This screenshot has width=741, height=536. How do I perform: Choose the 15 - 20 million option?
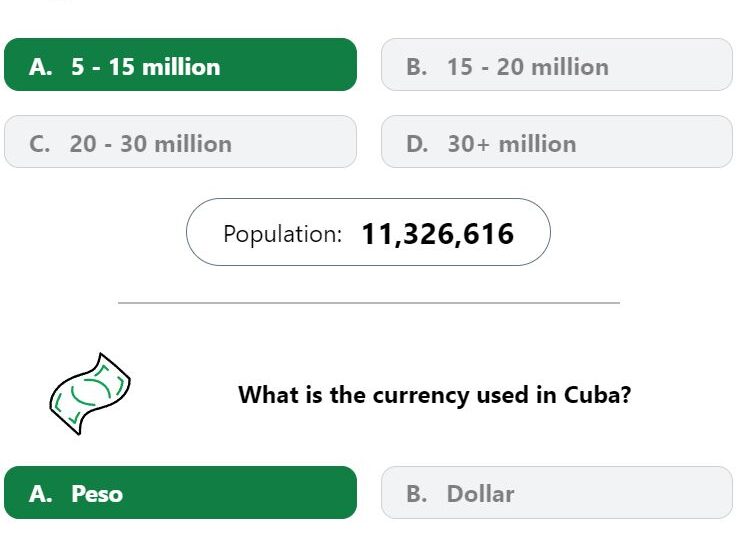point(556,66)
